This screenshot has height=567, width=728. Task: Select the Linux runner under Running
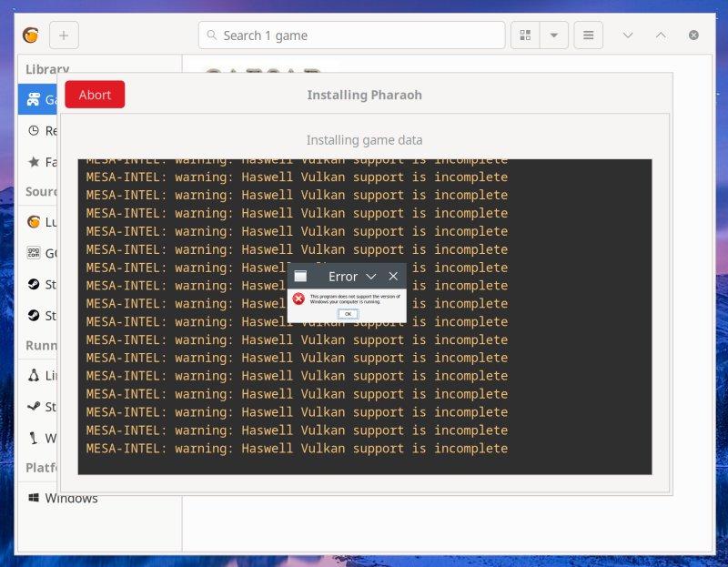point(50,375)
